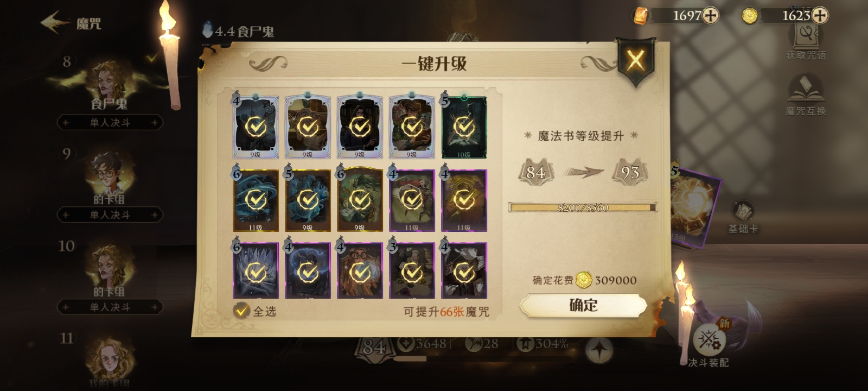Click the 8200/8560 experience progress bar

[583, 207]
